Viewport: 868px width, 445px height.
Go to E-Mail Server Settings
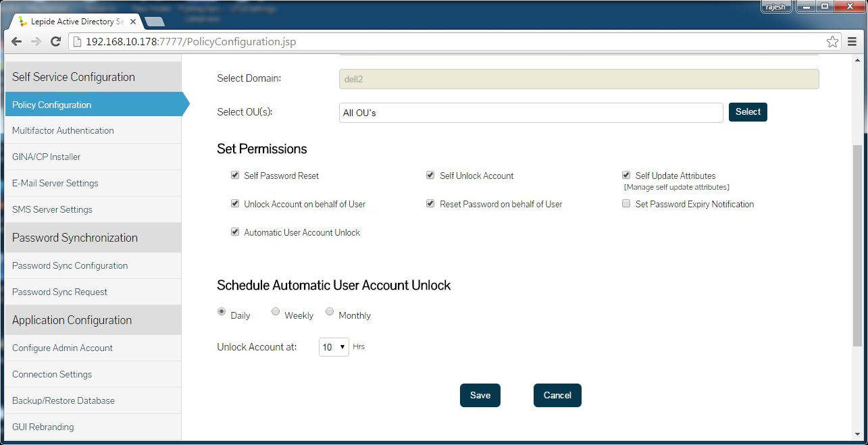pyautogui.click(x=55, y=183)
